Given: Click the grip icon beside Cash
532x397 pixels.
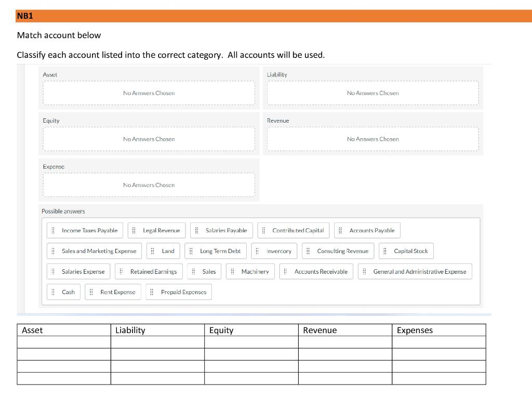Looking at the screenshot, I should click(53, 292).
